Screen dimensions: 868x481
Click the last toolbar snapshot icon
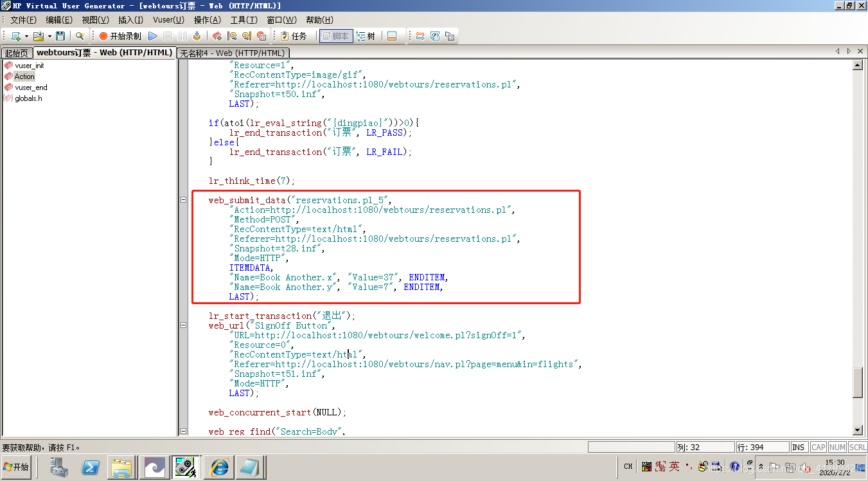click(x=450, y=36)
